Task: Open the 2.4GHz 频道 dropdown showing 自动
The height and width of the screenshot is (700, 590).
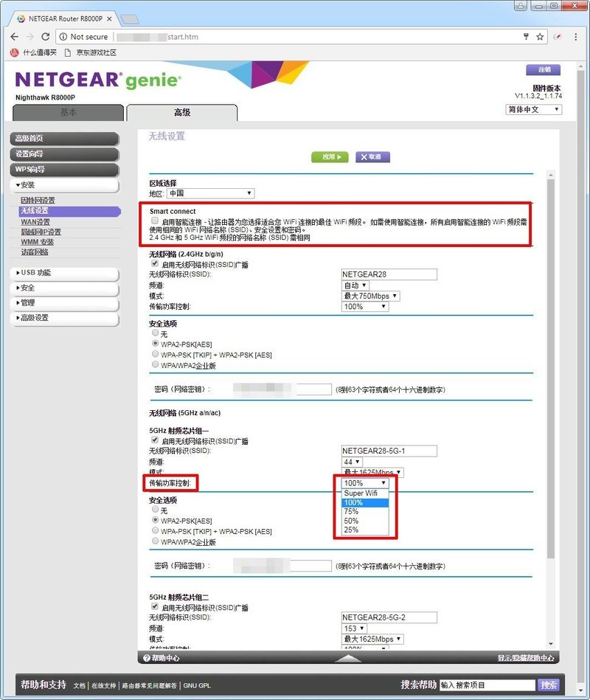Action: [355, 285]
